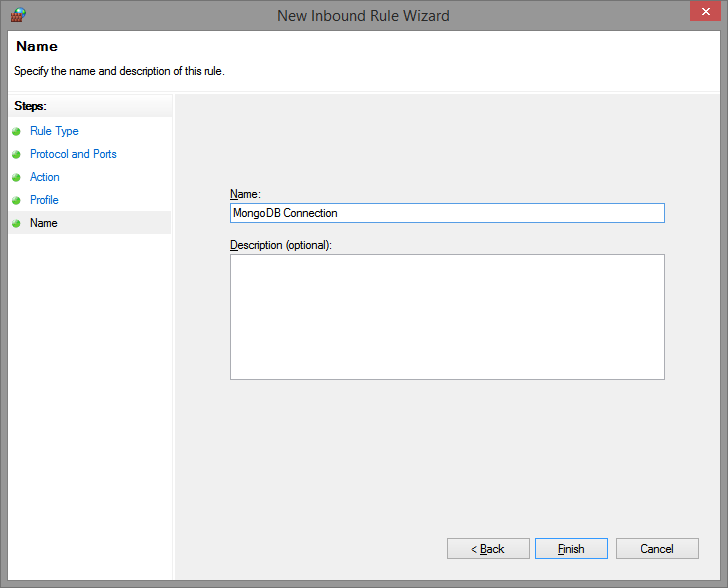
Task: Click the green bullet beside Protocol and Ports
Action: click(16, 154)
